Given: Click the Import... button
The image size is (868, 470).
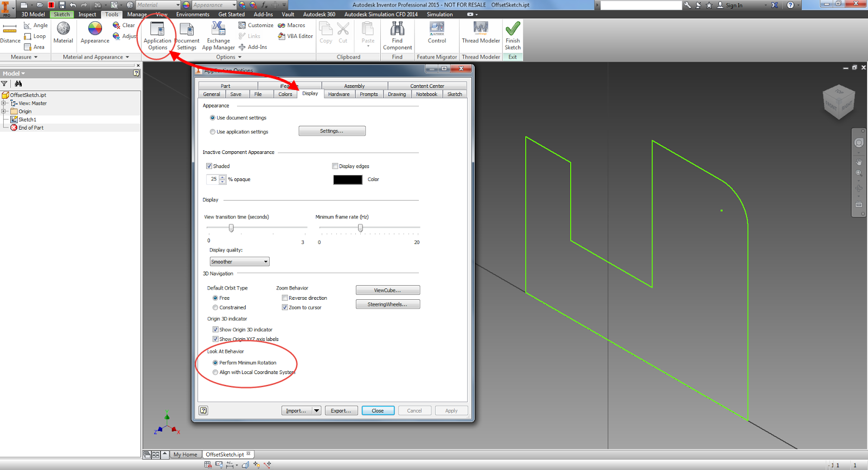Looking at the screenshot, I should (x=297, y=410).
